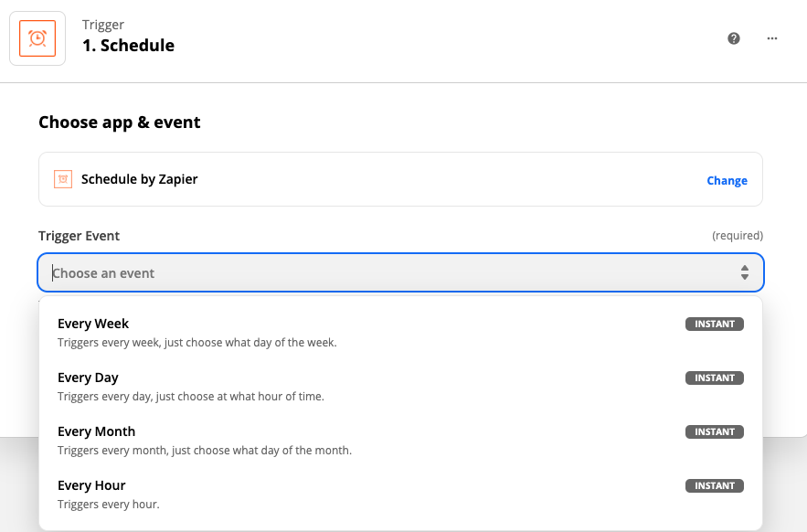
Task: Click the INSTANT badge for Every Day
Action: 715,378
